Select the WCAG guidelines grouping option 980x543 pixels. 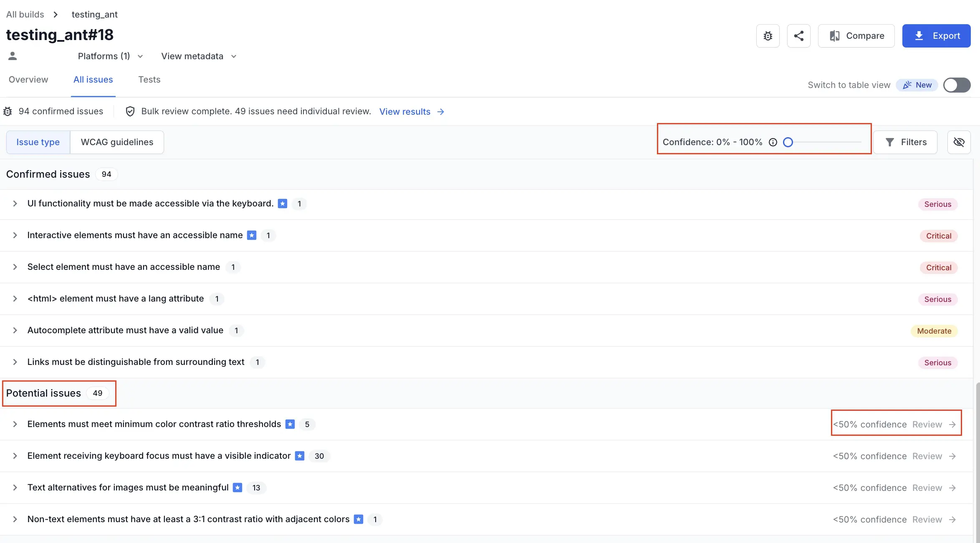[117, 142]
